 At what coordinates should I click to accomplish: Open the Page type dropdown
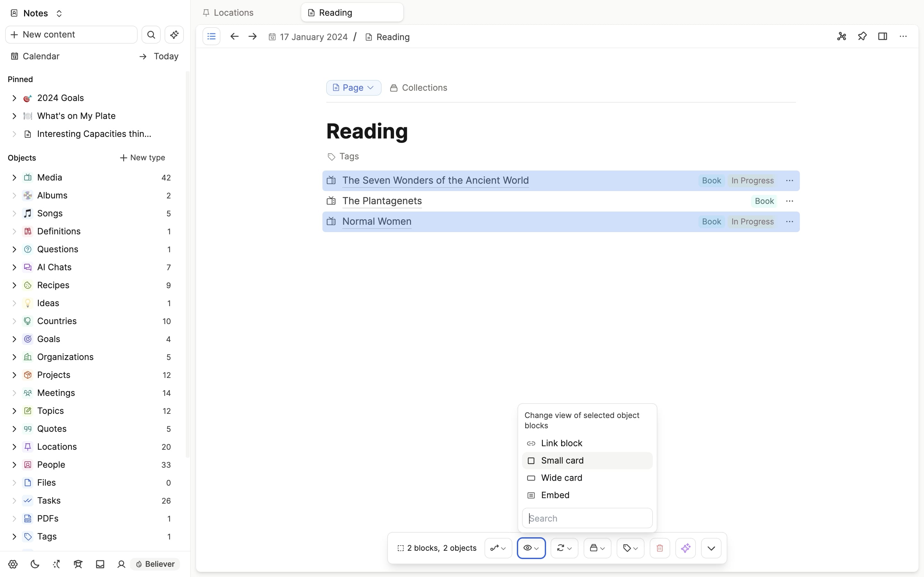[x=353, y=88]
